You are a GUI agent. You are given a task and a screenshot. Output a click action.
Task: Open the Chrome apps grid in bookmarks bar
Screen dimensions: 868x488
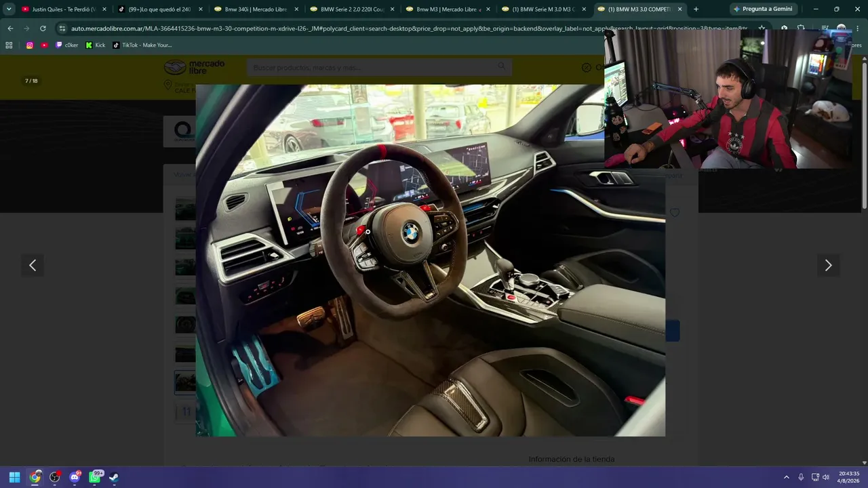[9, 45]
